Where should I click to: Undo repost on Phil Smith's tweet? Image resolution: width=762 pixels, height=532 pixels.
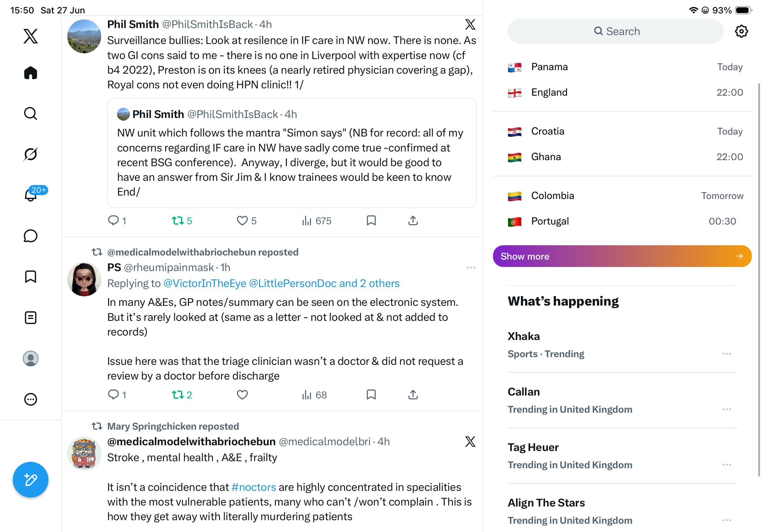coord(182,221)
